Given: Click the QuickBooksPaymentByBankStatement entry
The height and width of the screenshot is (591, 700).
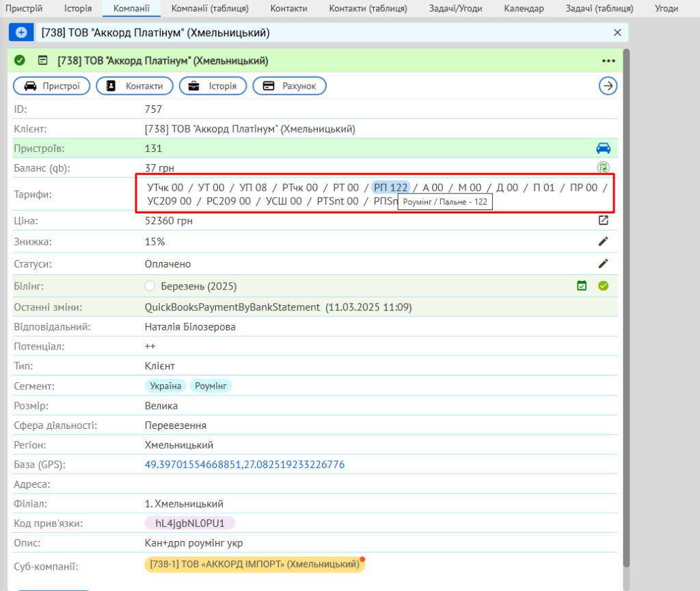Looking at the screenshot, I should 232,307.
